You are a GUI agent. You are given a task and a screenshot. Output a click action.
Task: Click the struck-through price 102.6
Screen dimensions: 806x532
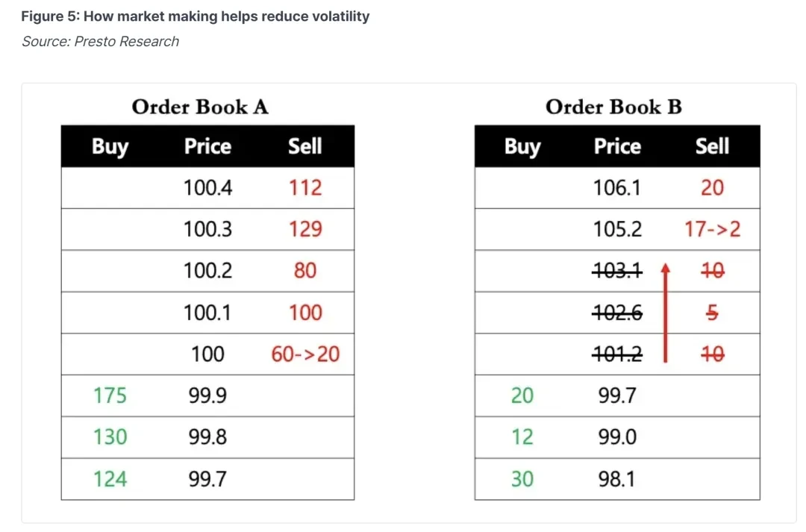(x=617, y=313)
